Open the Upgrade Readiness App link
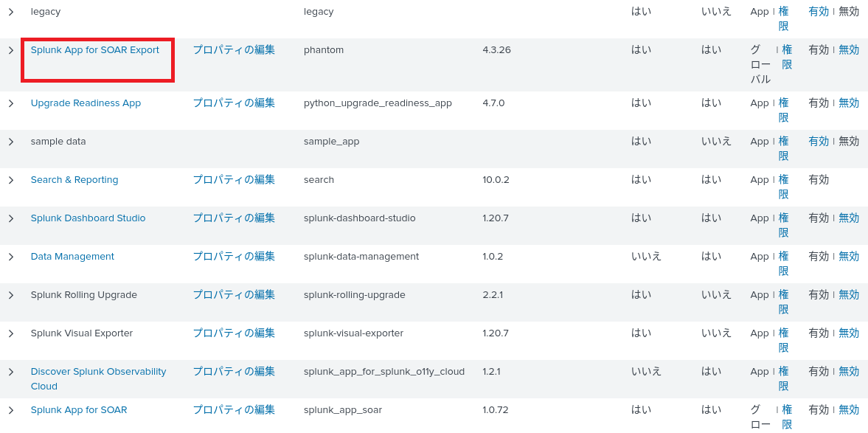Viewport: 868px width, 433px height. click(86, 103)
